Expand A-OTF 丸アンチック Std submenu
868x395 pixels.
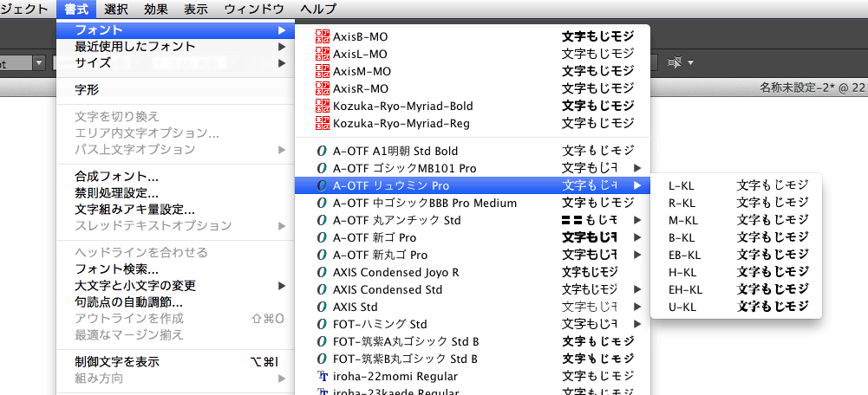[473, 220]
